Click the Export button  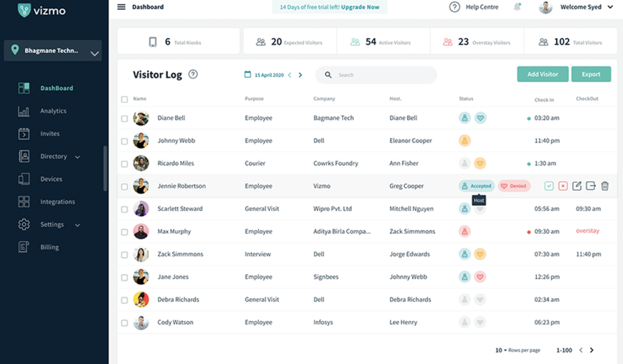591,74
